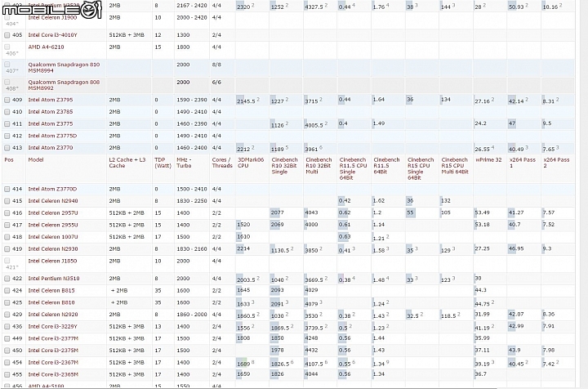Sort by the Model column header
Screen dimensions: 588x389
coord(36,160)
